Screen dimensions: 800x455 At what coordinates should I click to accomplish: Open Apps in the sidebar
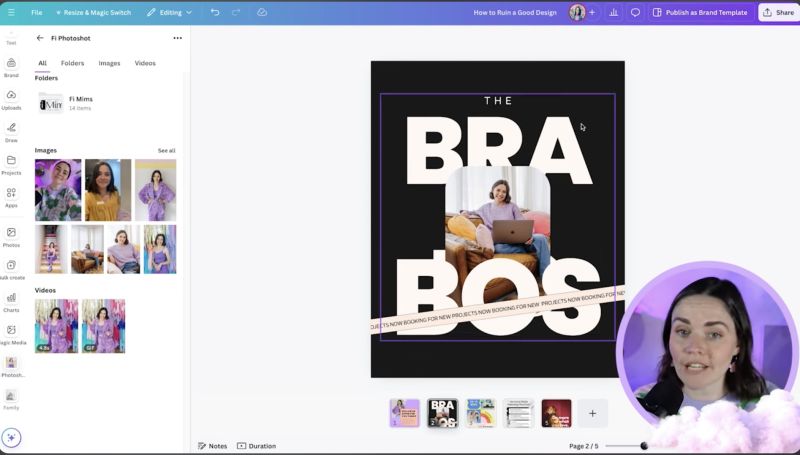[11, 197]
